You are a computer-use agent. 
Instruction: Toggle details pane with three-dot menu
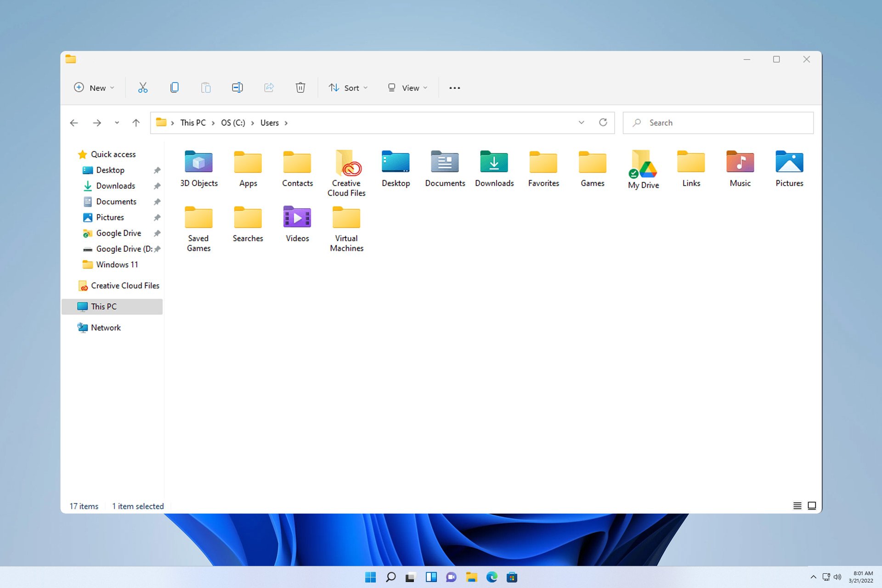click(455, 87)
